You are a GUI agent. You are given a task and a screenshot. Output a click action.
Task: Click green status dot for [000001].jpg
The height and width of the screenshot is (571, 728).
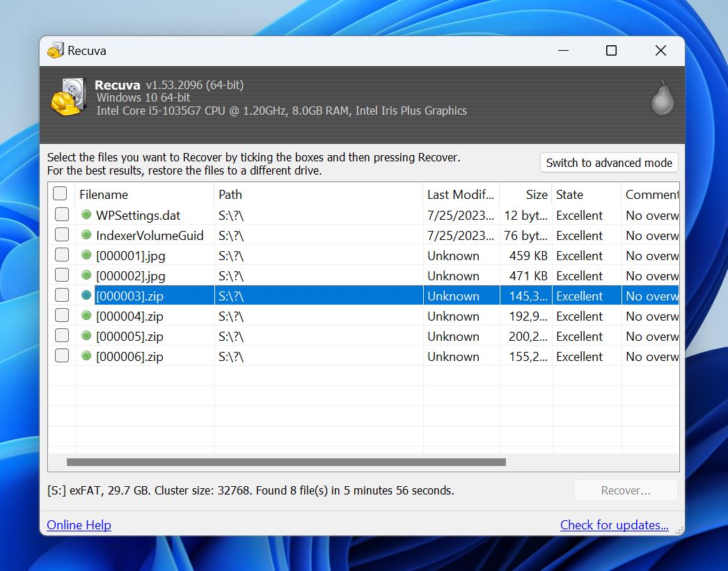click(x=86, y=255)
